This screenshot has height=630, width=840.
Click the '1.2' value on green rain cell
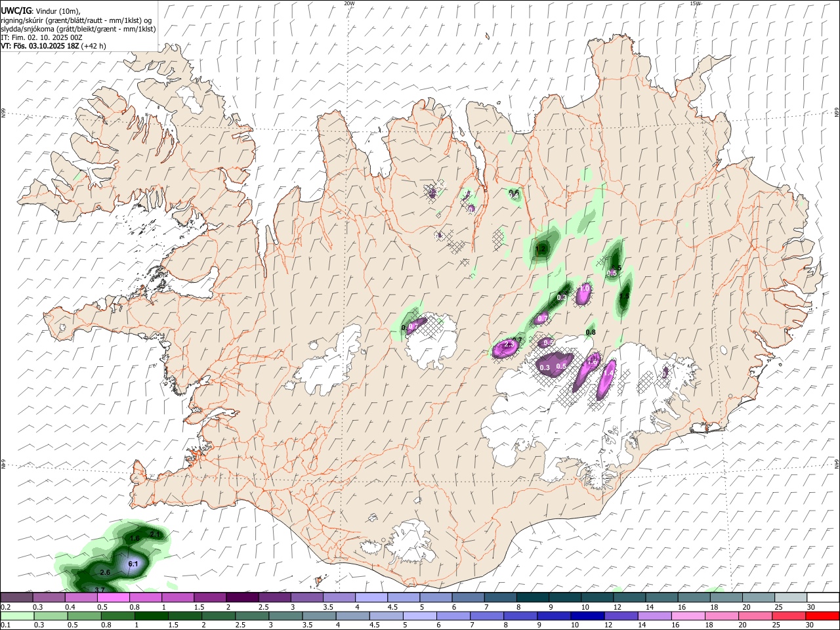click(x=541, y=249)
